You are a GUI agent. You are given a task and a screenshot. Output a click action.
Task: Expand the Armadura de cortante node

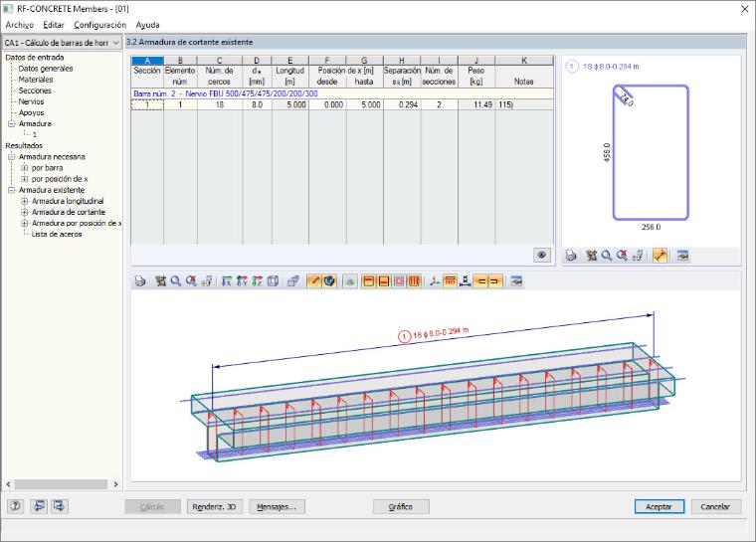click(x=24, y=212)
